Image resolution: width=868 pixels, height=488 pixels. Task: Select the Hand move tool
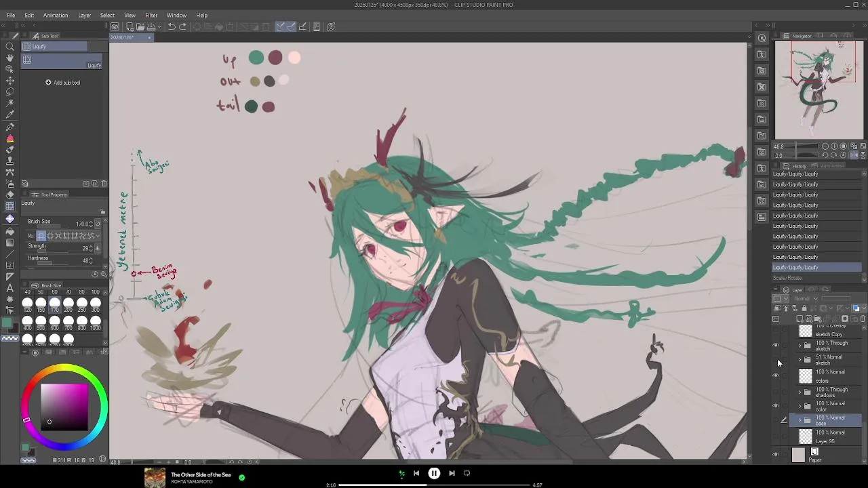point(9,58)
